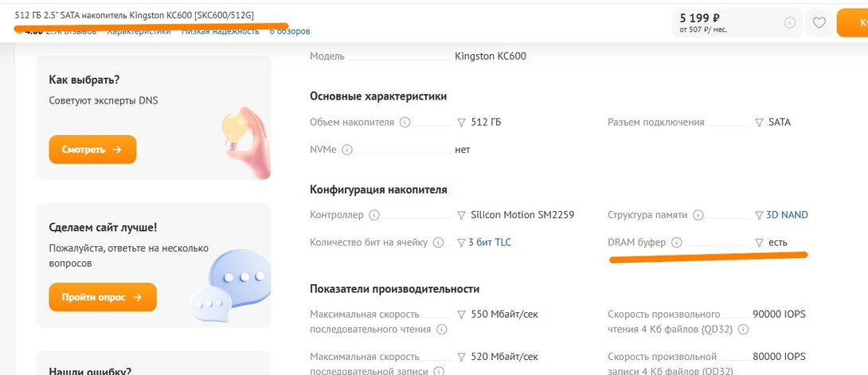Image resolution: width=868 pixels, height=375 pixels.
Task: Click filter funnel beside DRAM буфер есть
Action: click(759, 242)
